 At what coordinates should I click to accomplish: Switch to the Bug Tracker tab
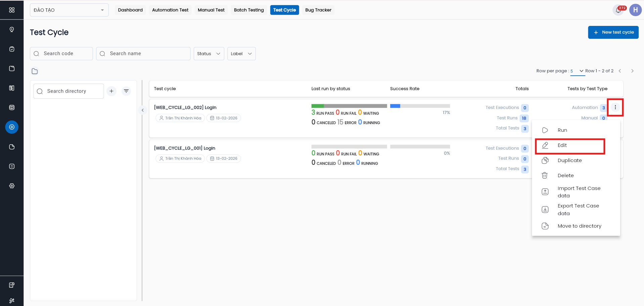318,10
